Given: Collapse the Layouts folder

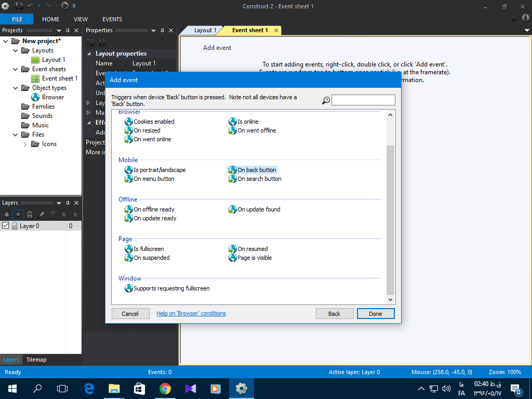Looking at the screenshot, I should click(x=15, y=50).
